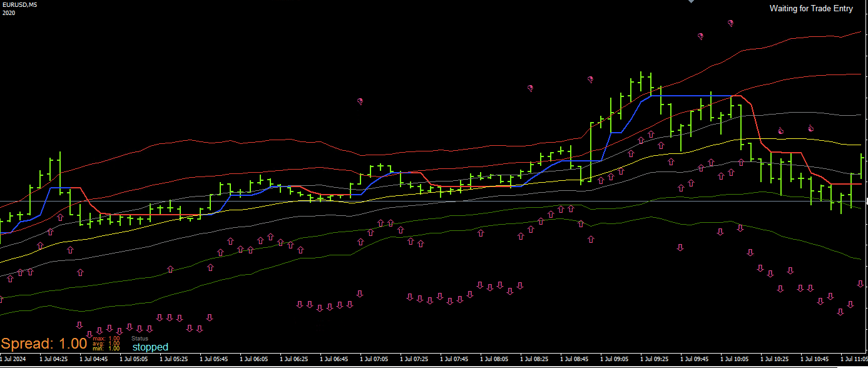Image resolution: width=868 pixels, height=368 pixels.
Task: Select the 1 Jul 04:45 time label
Action: (x=94, y=360)
